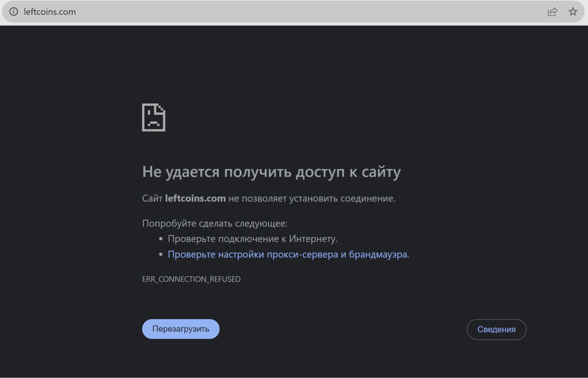Click the Попробуйте сделать следующее text
The width and height of the screenshot is (588, 378).
(x=215, y=223)
